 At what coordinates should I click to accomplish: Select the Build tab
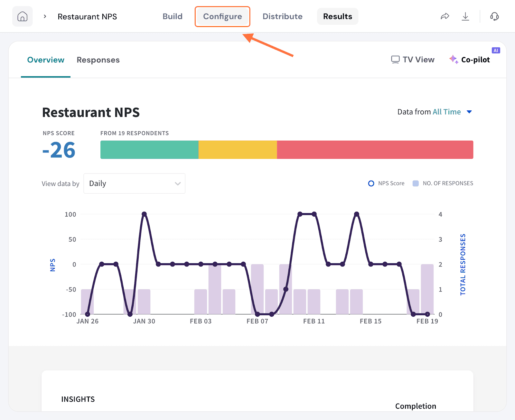pyautogui.click(x=173, y=16)
